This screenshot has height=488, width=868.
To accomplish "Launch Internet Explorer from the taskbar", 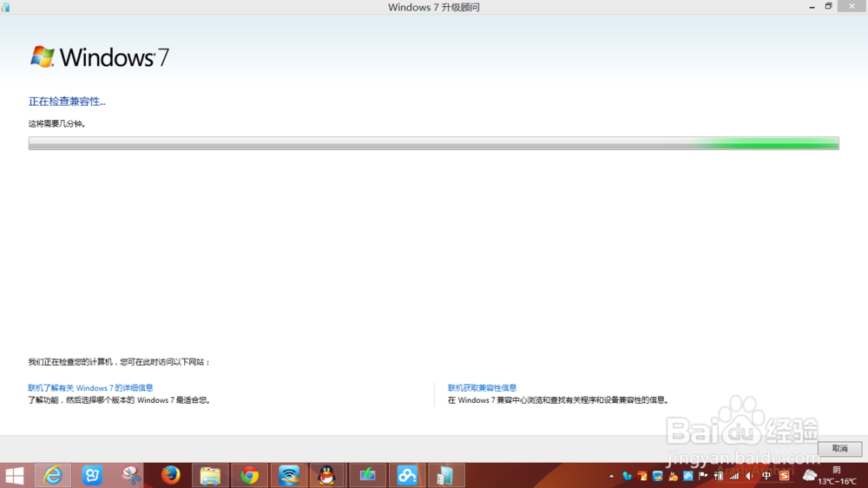I will [53, 476].
